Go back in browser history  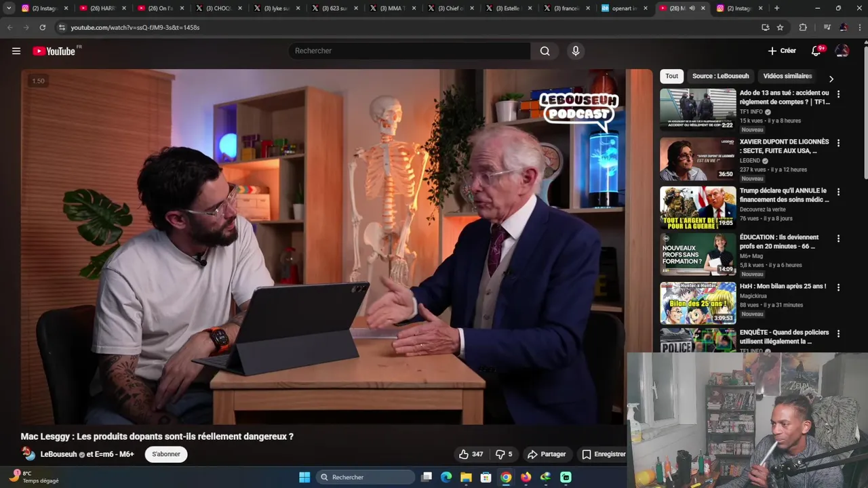(x=9, y=27)
